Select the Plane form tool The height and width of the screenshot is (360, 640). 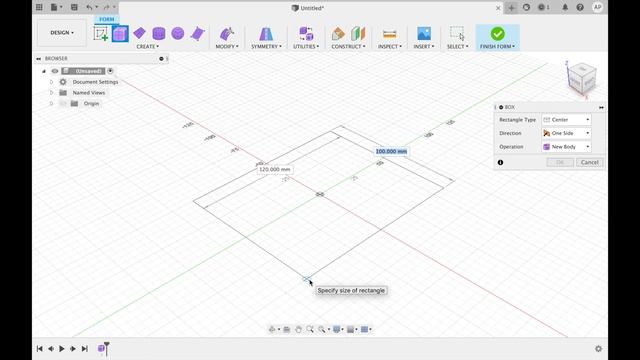pyautogui.click(x=139, y=33)
